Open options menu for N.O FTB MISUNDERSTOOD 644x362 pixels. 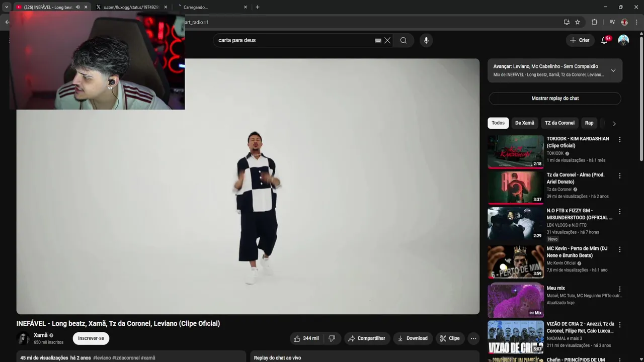click(x=620, y=212)
